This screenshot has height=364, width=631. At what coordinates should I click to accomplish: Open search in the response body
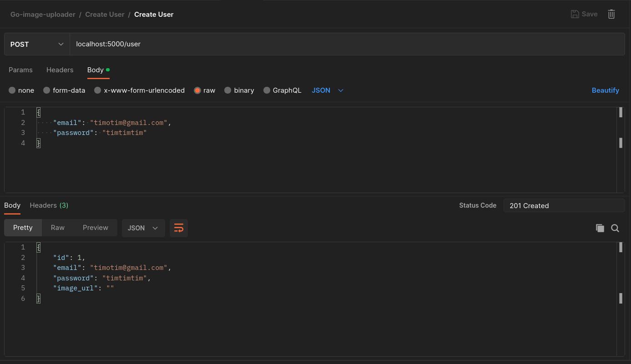pos(615,228)
